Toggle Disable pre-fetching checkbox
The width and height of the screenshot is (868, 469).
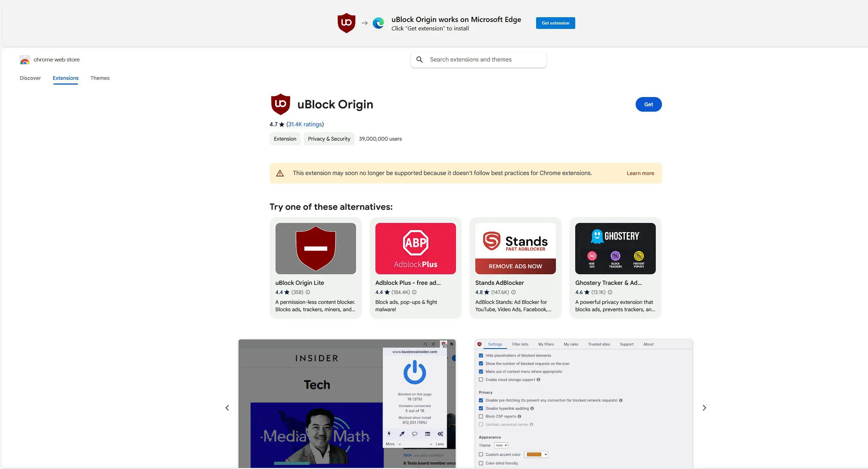pyautogui.click(x=481, y=401)
